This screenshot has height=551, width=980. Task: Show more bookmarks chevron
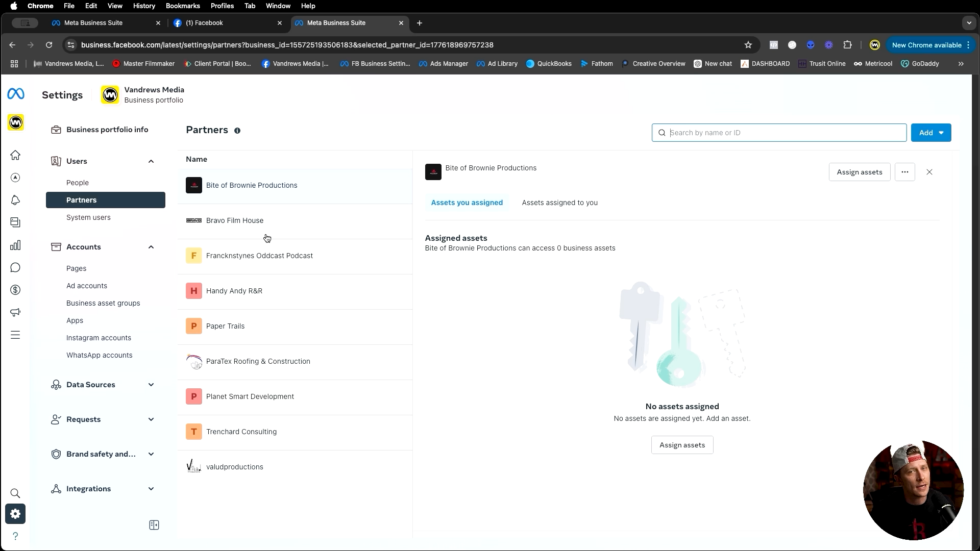[961, 64]
